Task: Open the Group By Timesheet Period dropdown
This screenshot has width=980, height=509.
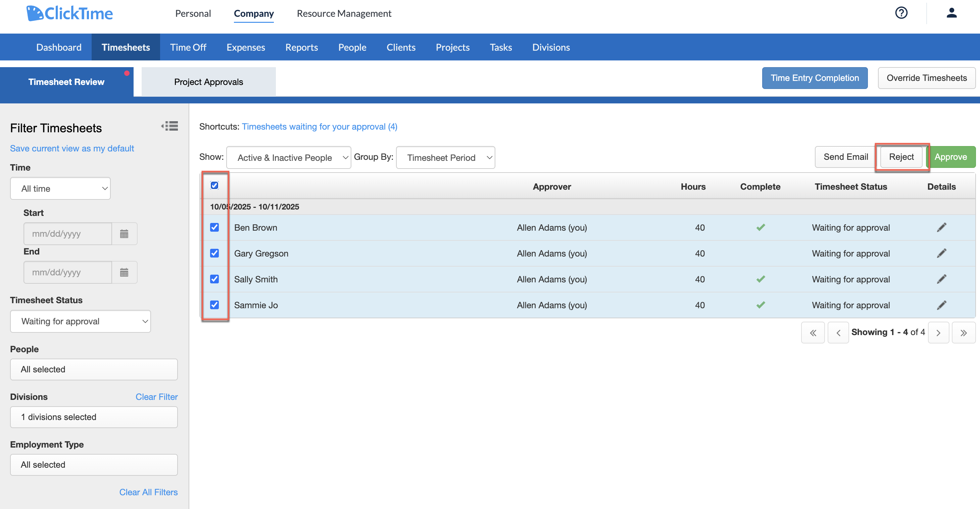Action: (x=445, y=157)
